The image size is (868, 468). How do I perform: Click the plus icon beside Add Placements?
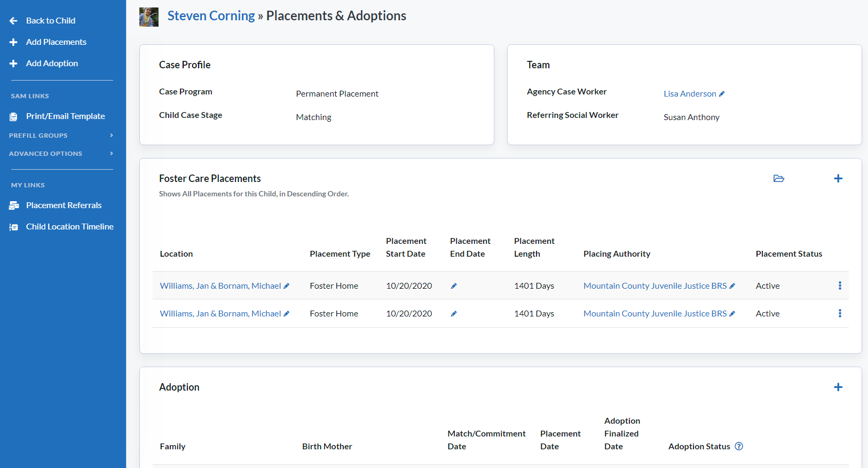tap(13, 42)
